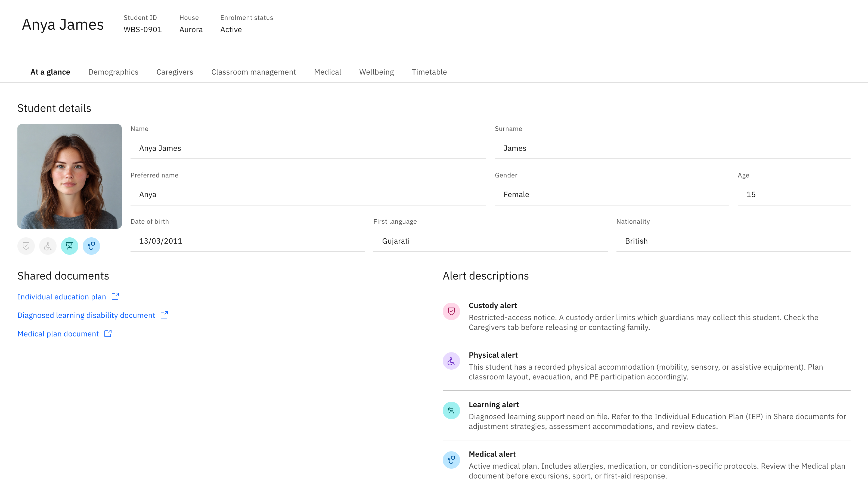Screen dimensions: 868x497
Task: Click the Enrolment status value Active
Action: point(231,29)
